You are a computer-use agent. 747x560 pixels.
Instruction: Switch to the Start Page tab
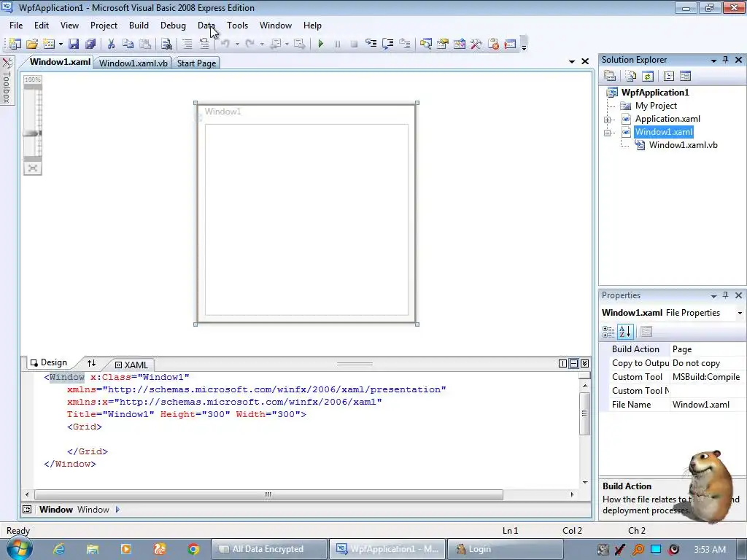pos(196,63)
